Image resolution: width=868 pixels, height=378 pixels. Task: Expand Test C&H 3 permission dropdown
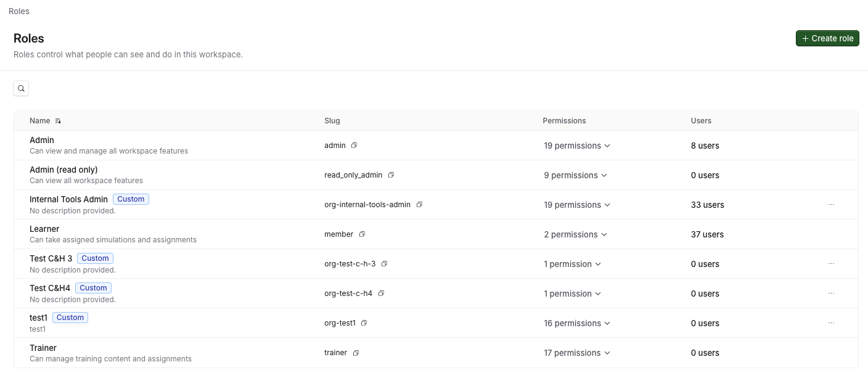pos(572,264)
